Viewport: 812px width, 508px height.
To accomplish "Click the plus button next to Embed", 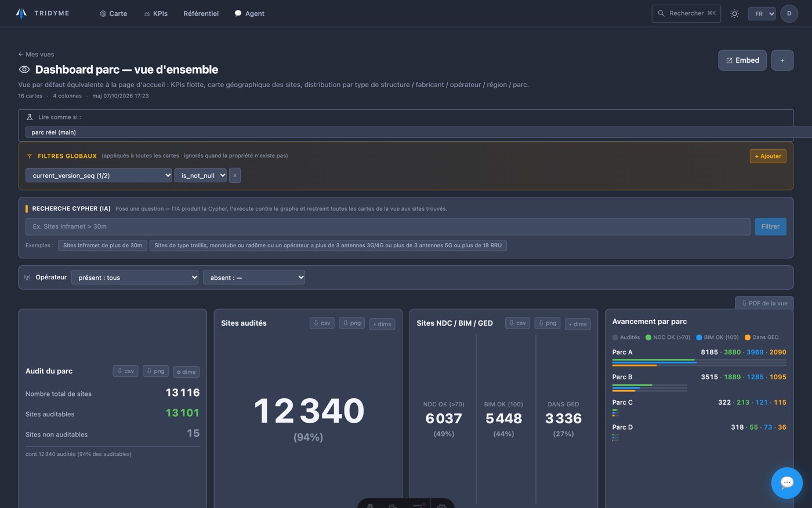I will pyautogui.click(x=782, y=60).
